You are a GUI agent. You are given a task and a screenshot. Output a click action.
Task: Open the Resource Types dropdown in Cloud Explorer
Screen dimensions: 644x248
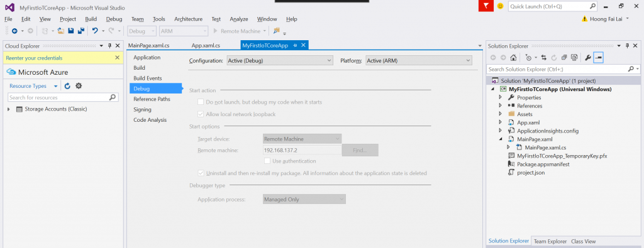coord(33,86)
